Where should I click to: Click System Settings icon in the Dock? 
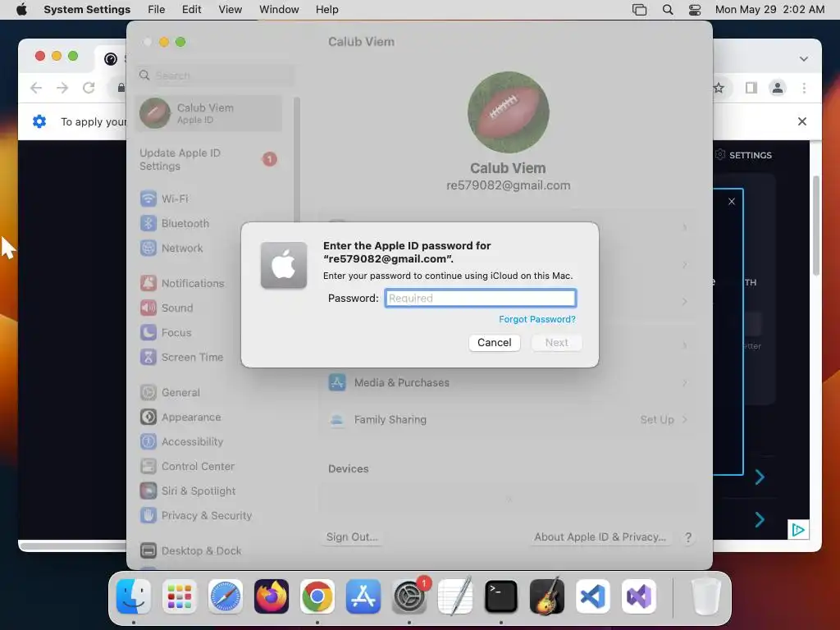[410, 596]
